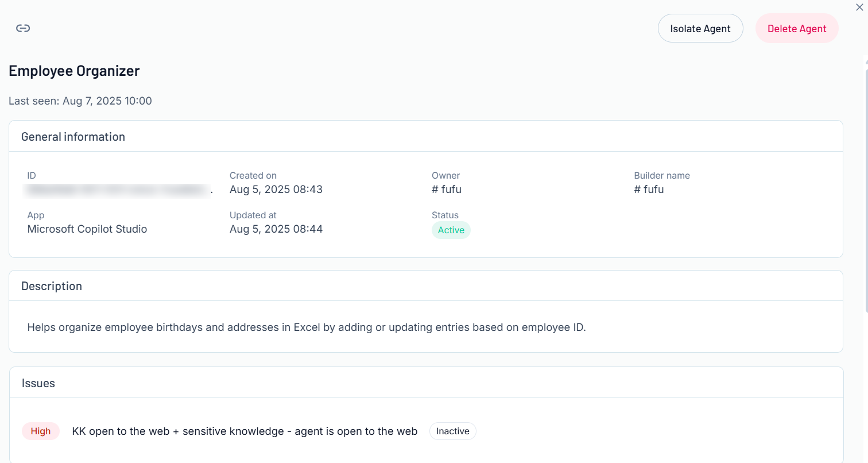This screenshot has height=463, width=868.
Task: Click the Builder name value # fufu
Action: coord(649,189)
